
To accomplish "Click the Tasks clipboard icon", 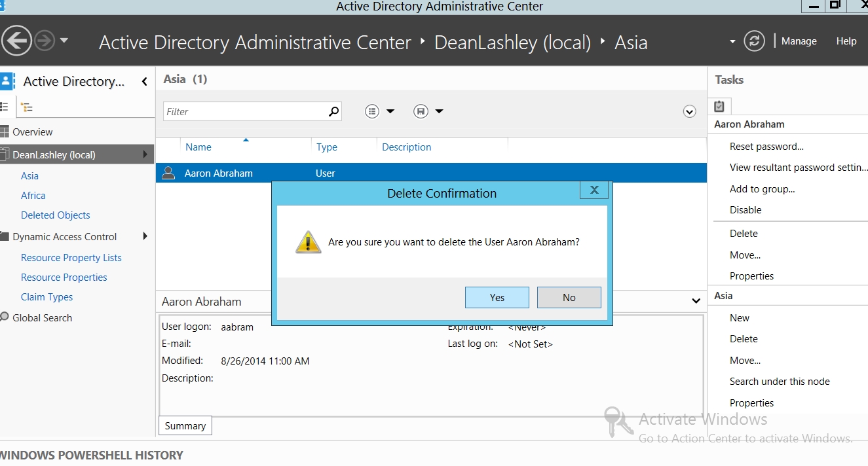I will (719, 106).
